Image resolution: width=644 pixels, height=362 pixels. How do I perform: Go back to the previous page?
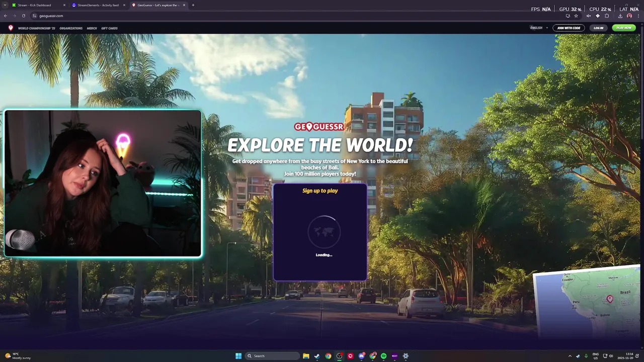(6, 16)
